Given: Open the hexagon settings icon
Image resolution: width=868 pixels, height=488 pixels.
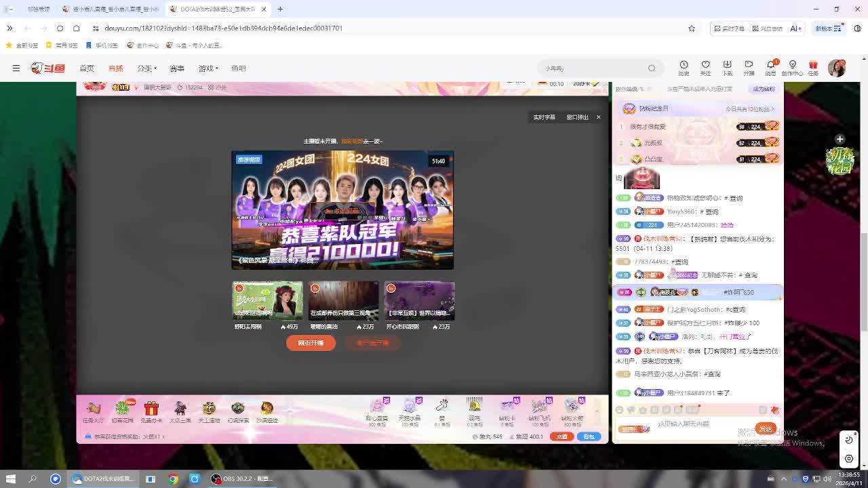Looking at the screenshot, I should tap(849, 459).
